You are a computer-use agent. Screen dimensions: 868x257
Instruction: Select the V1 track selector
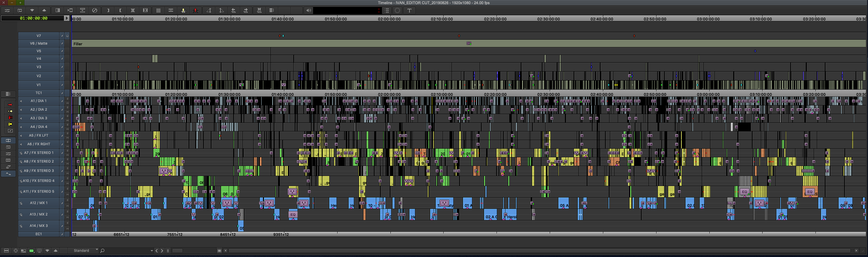(39, 85)
